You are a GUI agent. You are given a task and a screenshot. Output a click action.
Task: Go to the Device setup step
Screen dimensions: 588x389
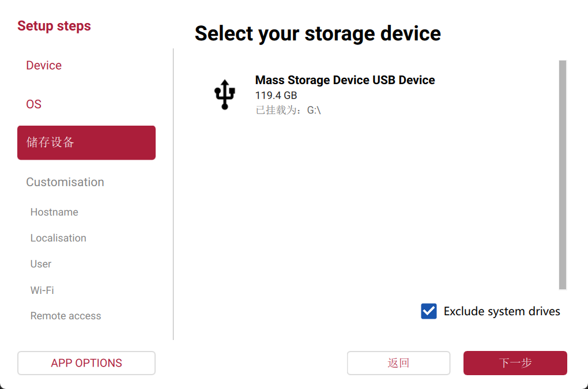(x=44, y=65)
